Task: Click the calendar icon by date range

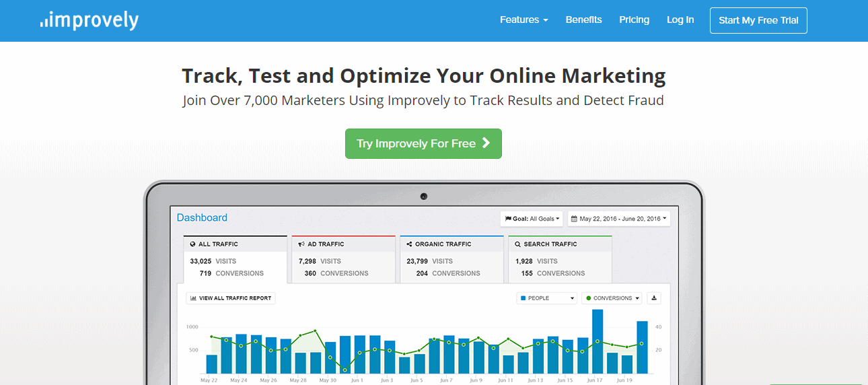Action: [575, 219]
